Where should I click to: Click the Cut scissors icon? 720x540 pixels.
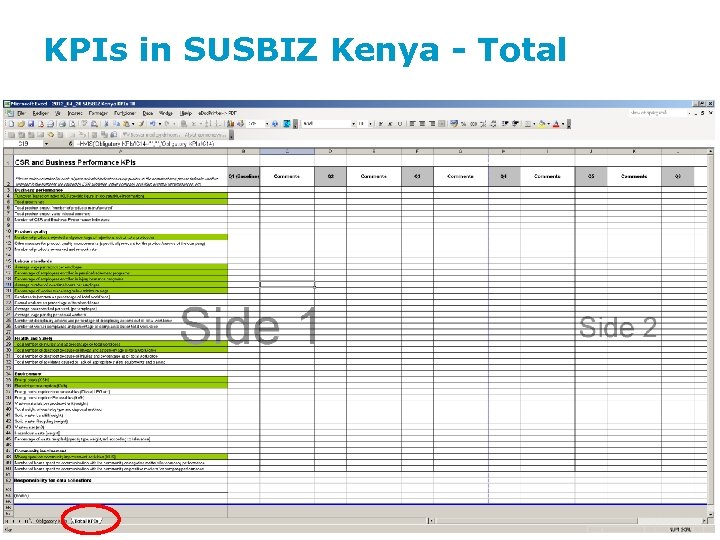pyautogui.click(x=106, y=124)
